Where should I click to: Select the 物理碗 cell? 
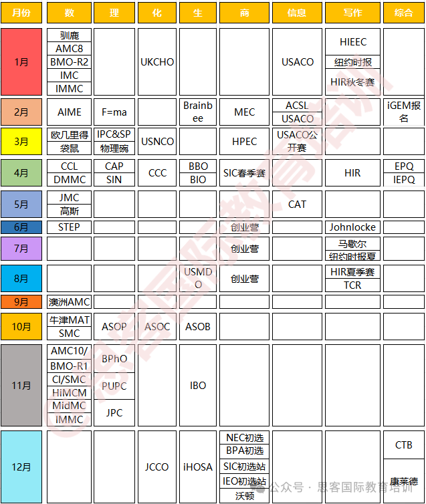(114, 148)
